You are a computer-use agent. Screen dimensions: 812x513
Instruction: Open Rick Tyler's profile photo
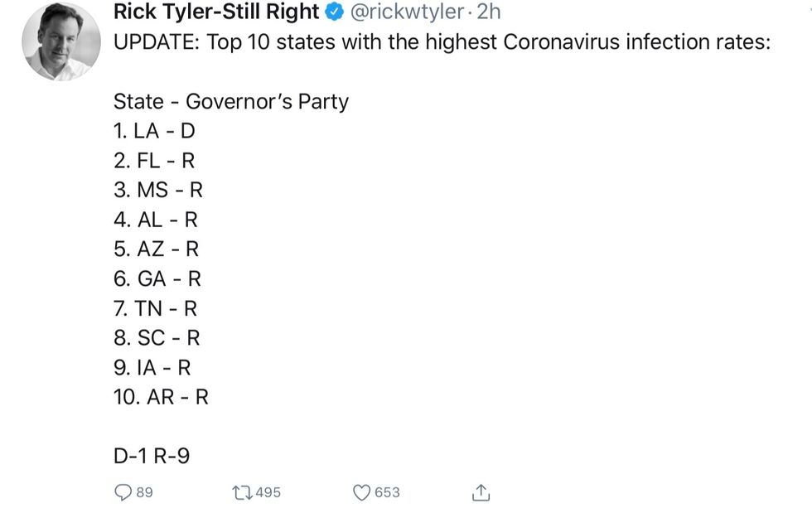coord(60,40)
